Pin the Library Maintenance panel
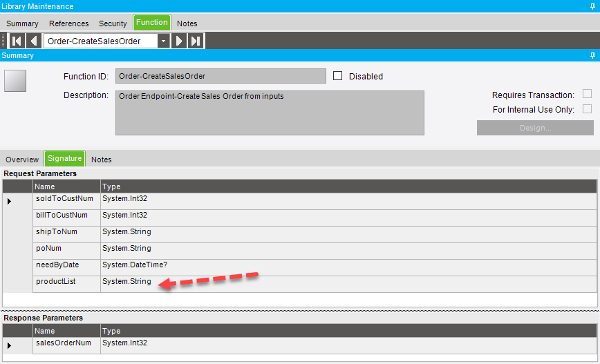The width and height of the screenshot is (600, 364). 592,6
